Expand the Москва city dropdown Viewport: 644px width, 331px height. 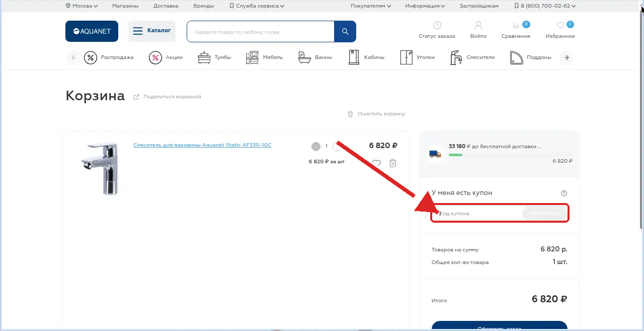(82, 6)
